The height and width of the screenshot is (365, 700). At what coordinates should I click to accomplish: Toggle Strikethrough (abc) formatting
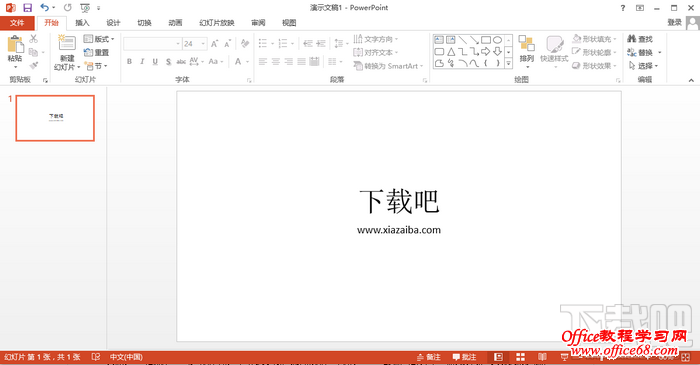[x=181, y=62]
